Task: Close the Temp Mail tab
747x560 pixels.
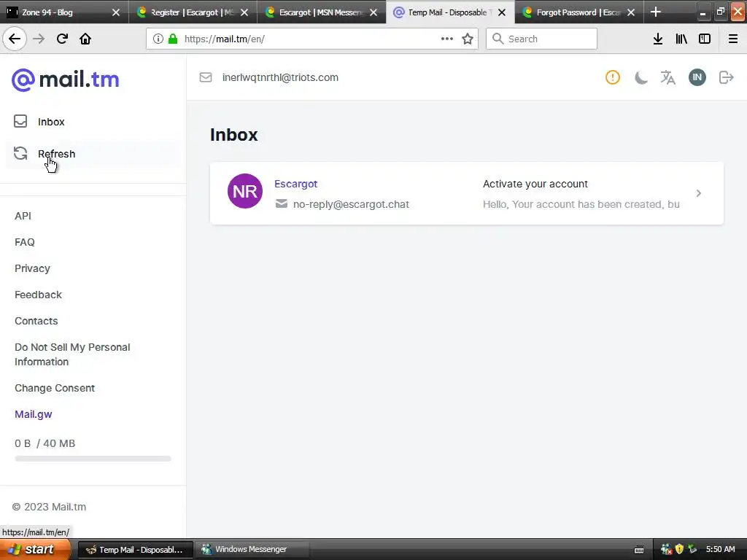Action: tap(502, 12)
